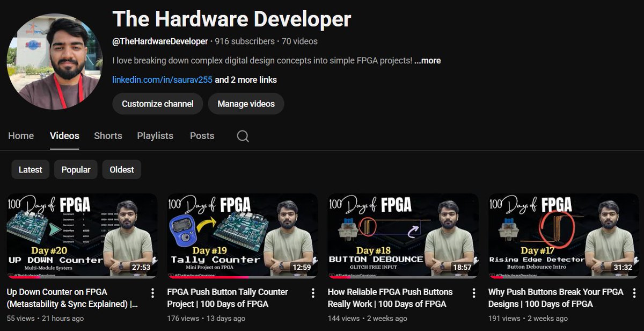Click title 'Why Push Buttons Break Your FPGA Designs'
The width and height of the screenshot is (644, 331).
pyautogui.click(x=556, y=298)
